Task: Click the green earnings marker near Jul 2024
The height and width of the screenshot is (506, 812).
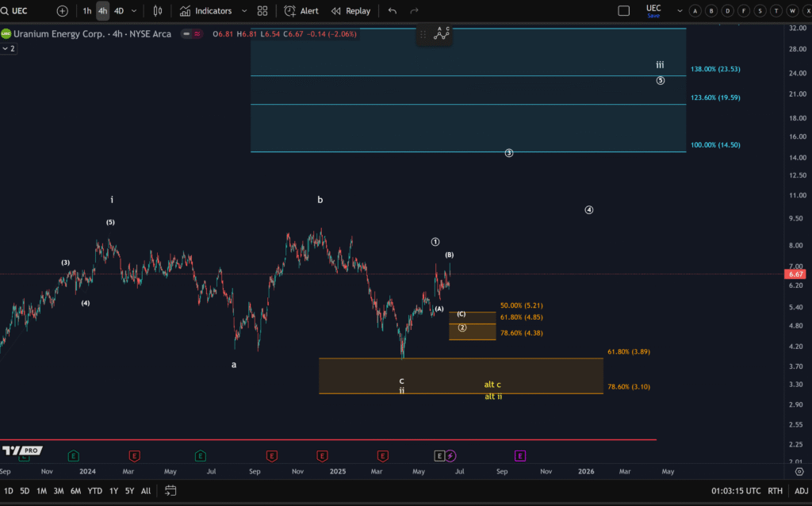Action: pyautogui.click(x=201, y=456)
